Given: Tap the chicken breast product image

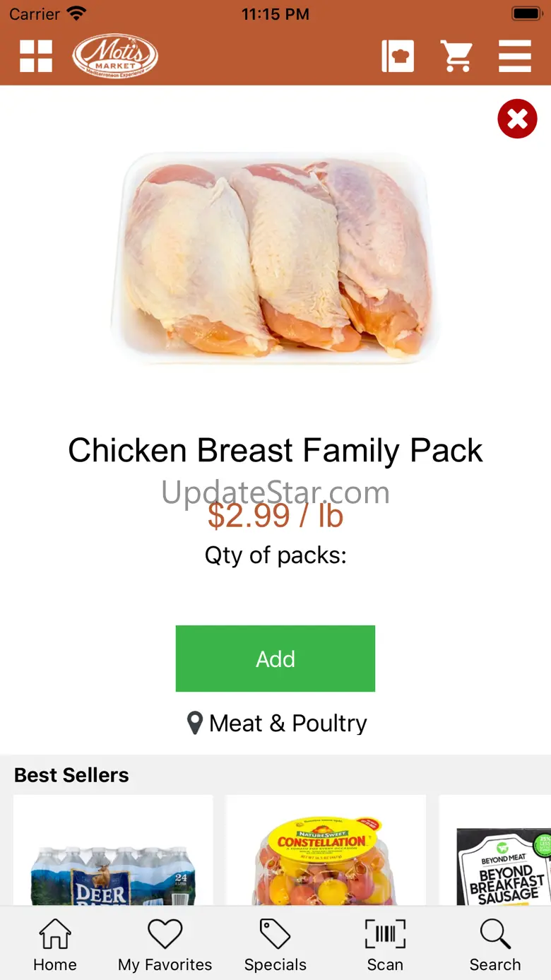Looking at the screenshot, I should click(x=275, y=258).
